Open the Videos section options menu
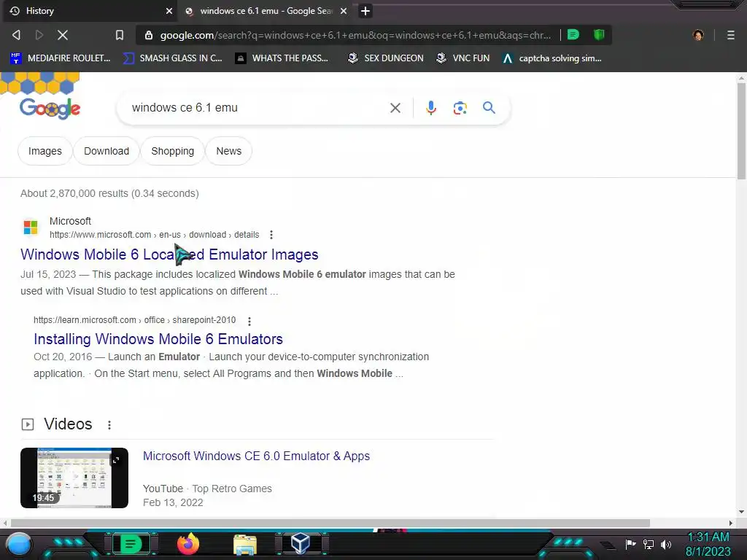 109,425
